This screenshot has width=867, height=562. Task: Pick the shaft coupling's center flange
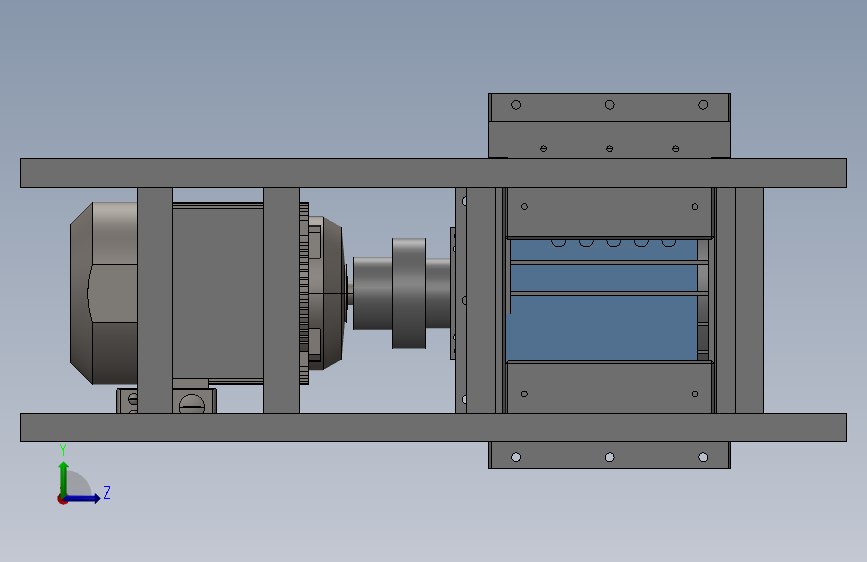point(409,293)
